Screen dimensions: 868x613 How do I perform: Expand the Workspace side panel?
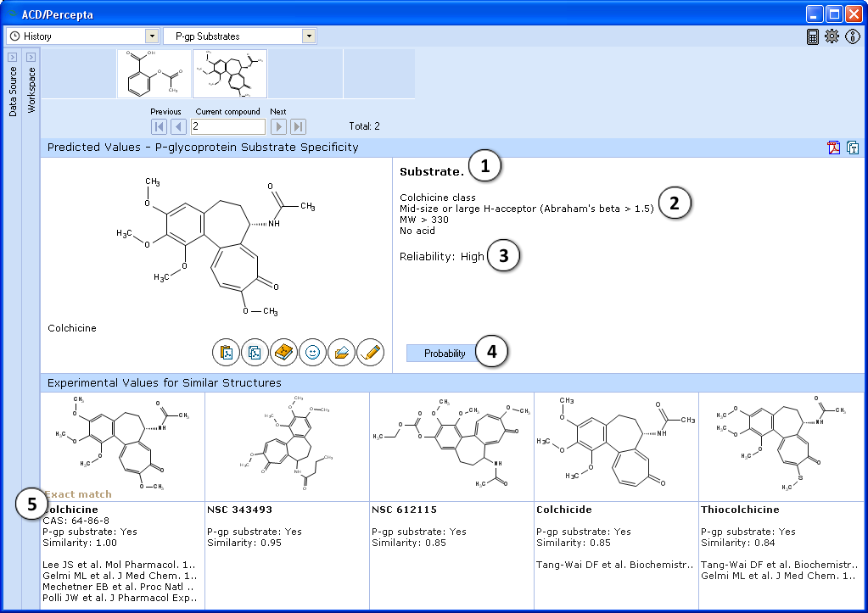(31, 57)
